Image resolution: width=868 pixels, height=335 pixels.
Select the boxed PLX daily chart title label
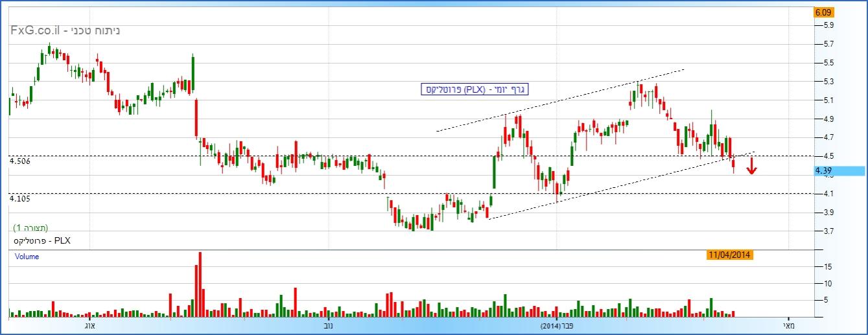[x=475, y=89]
